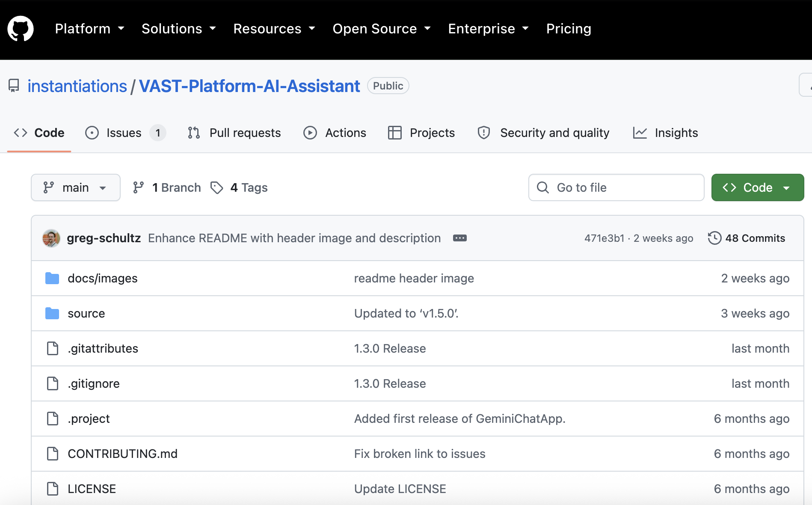Click the tag icon next to 4 Tags
The width and height of the screenshot is (812, 505).
pyautogui.click(x=217, y=187)
